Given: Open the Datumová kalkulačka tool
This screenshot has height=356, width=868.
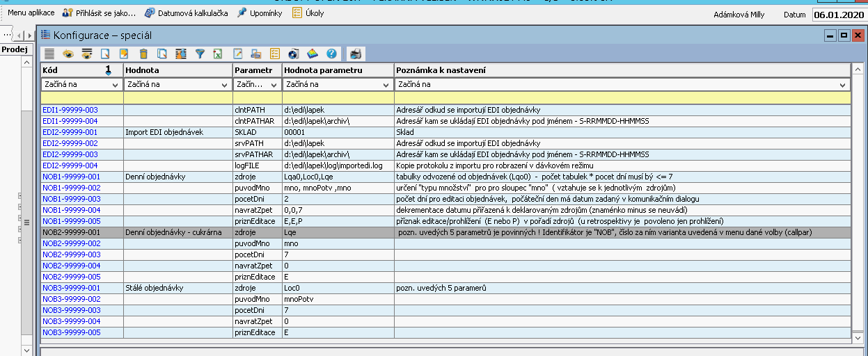Looking at the screenshot, I should coord(186,13).
